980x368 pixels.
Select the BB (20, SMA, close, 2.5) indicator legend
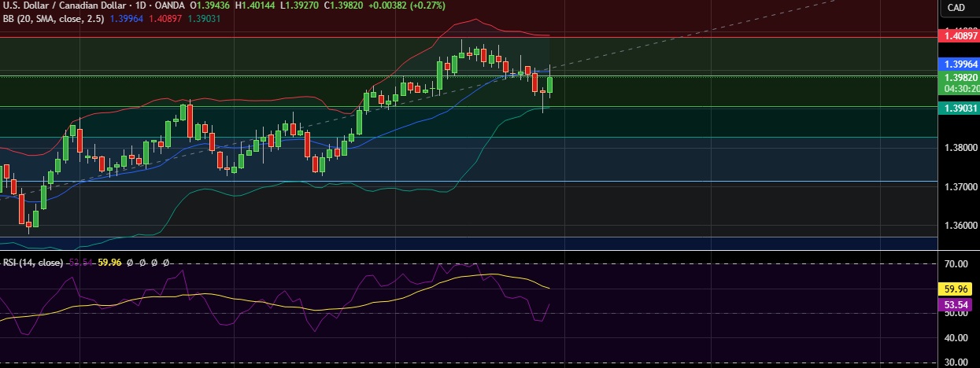54,18
